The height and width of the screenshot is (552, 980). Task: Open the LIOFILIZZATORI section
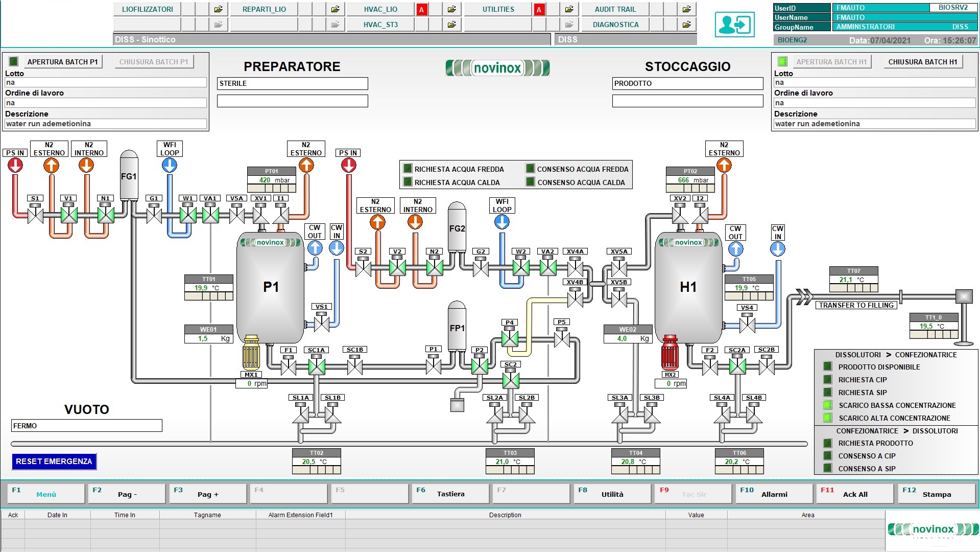click(x=147, y=9)
